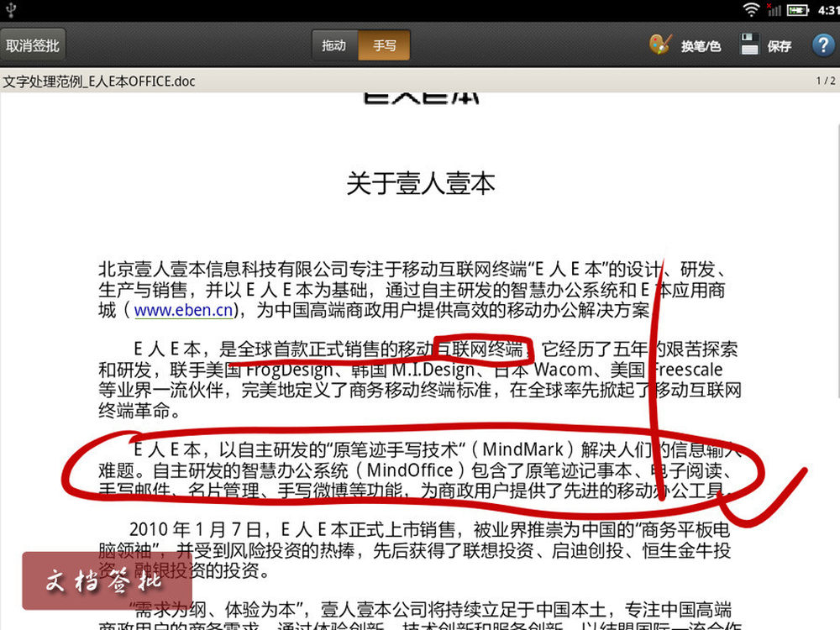Open help via the question mark icon
840x630 pixels.
point(823,45)
